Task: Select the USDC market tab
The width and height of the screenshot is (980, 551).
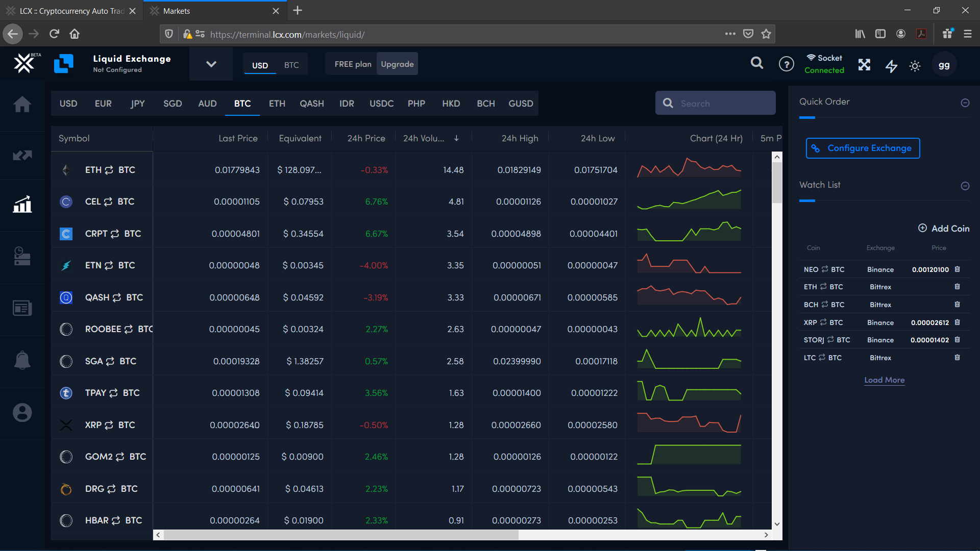Action: coord(381,104)
